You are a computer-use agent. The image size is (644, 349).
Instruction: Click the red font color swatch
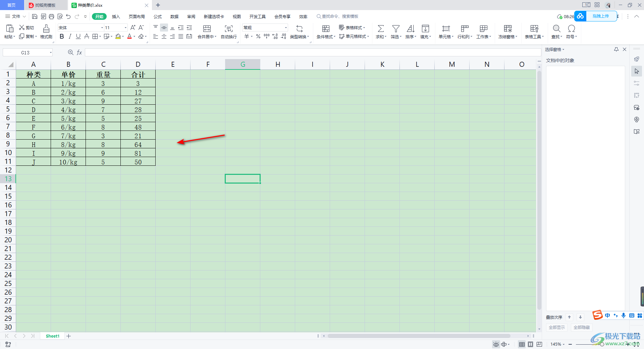click(129, 36)
